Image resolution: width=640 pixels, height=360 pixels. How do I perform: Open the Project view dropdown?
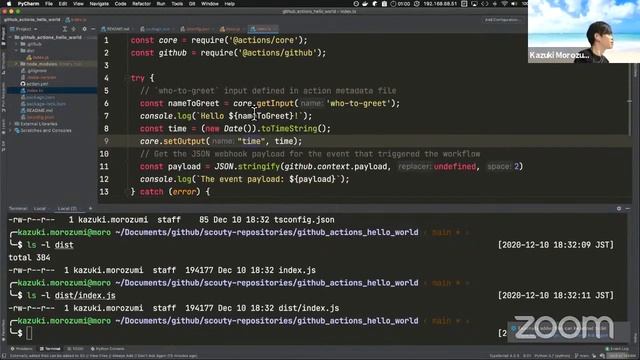point(24,29)
